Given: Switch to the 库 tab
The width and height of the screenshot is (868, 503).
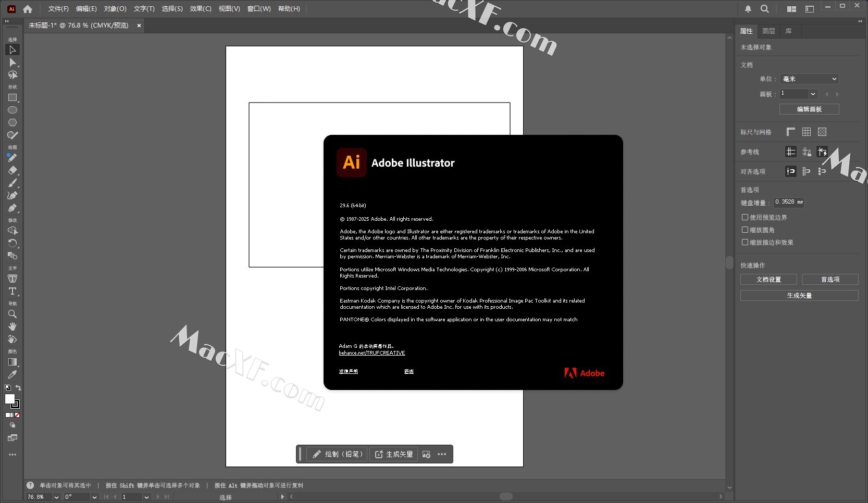Looking at the screenshot, I should coord(789,31).
